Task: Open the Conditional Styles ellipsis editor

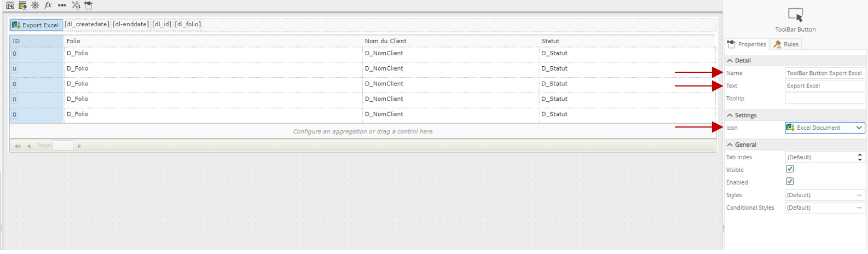Action: point(859,208)
